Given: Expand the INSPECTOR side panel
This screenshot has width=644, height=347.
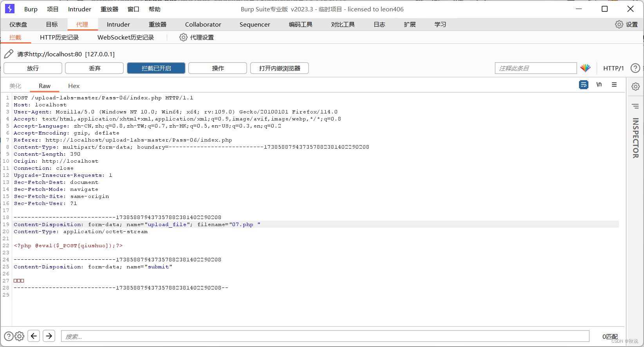Looking at the screenshot, I should point(635,138).
